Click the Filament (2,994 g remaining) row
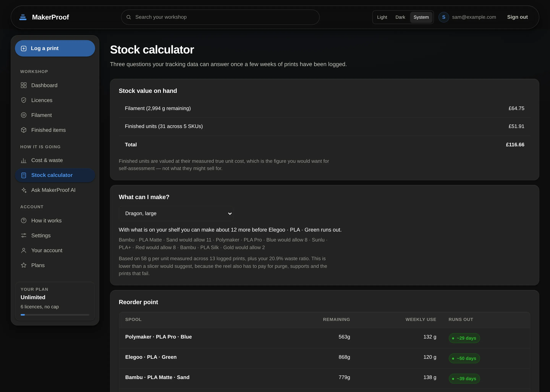 pos(324,108)
